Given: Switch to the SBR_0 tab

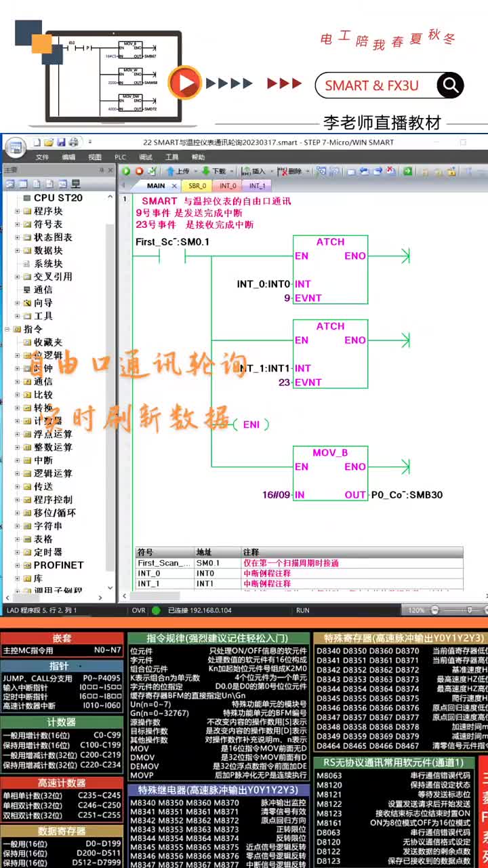Looking at the screenshot, I should click(x=197, y=186).
